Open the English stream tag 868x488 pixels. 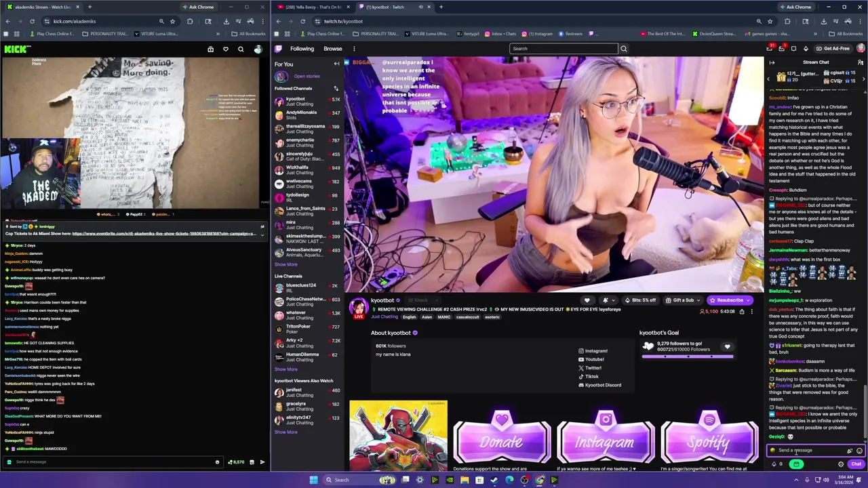click(x=410, y=317)
